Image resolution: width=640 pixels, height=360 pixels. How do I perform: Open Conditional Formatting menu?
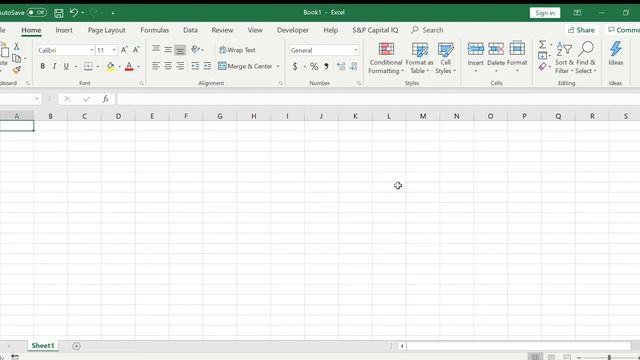[x=386, y=58]
